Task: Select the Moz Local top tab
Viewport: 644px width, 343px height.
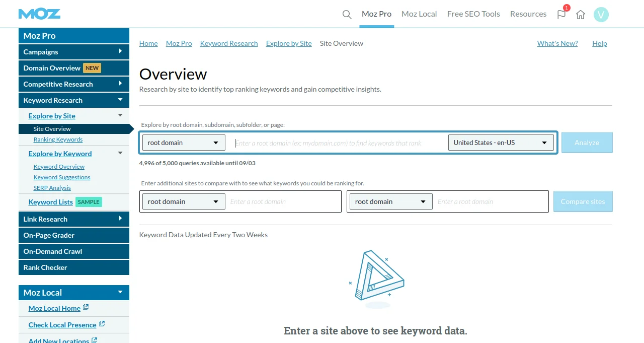Action: pos(419,14)
